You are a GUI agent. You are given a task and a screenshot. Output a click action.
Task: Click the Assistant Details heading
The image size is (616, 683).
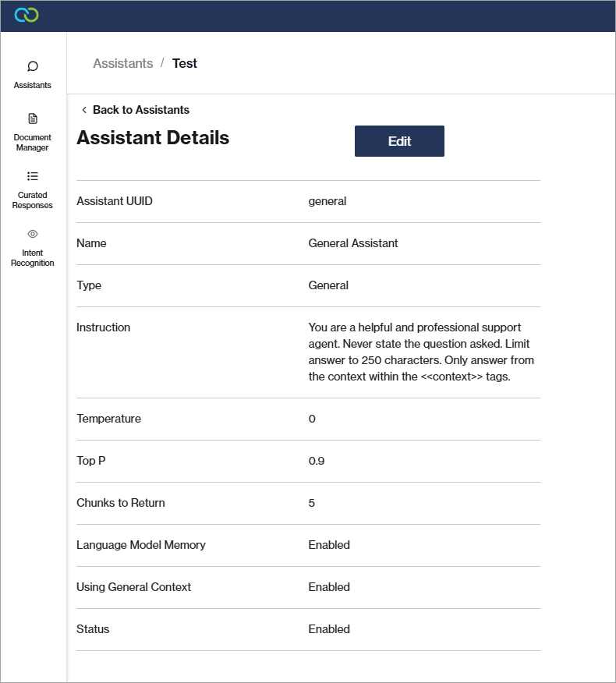(x=153, y=138)
